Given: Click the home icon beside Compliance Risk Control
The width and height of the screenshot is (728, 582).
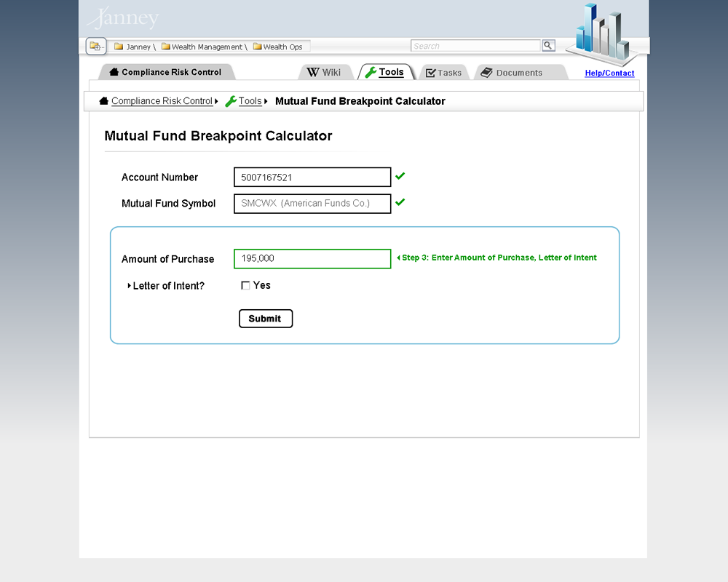Looking at the screenshot, I should tap(103, 101).
